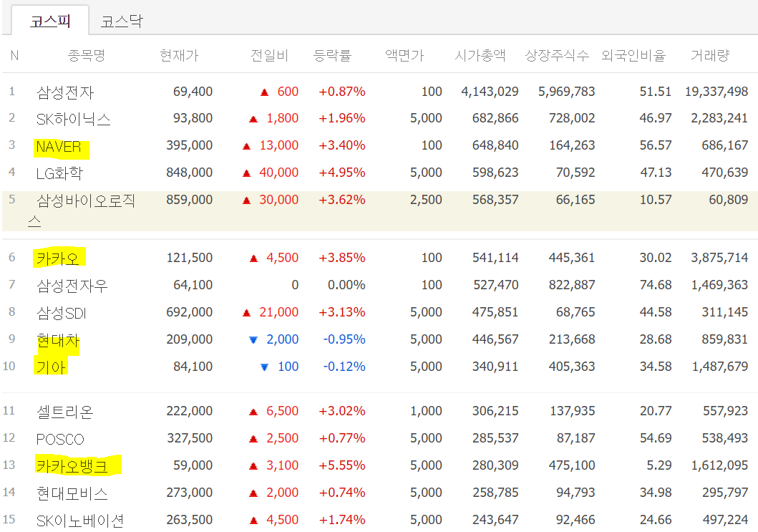Click the 종목명 column header
The image size is (758, 532).
coord(86,56)
